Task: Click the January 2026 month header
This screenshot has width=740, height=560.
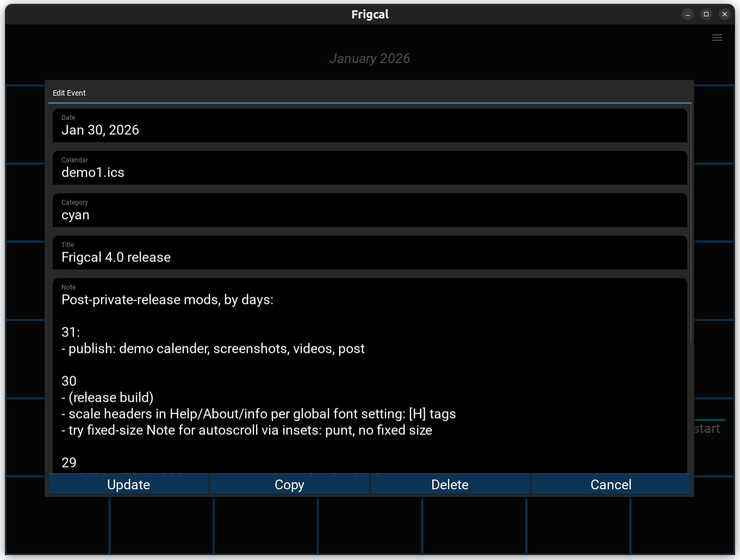Action: [370, 59]
